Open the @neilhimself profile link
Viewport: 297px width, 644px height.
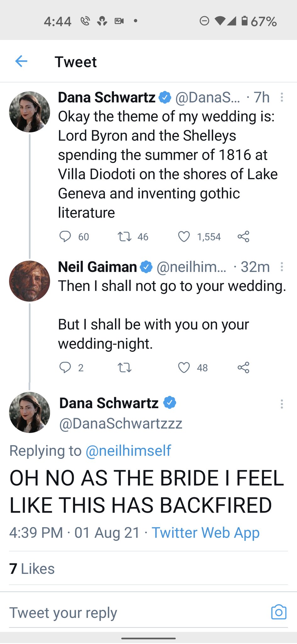pyautogui.click(x=128, y=451)
